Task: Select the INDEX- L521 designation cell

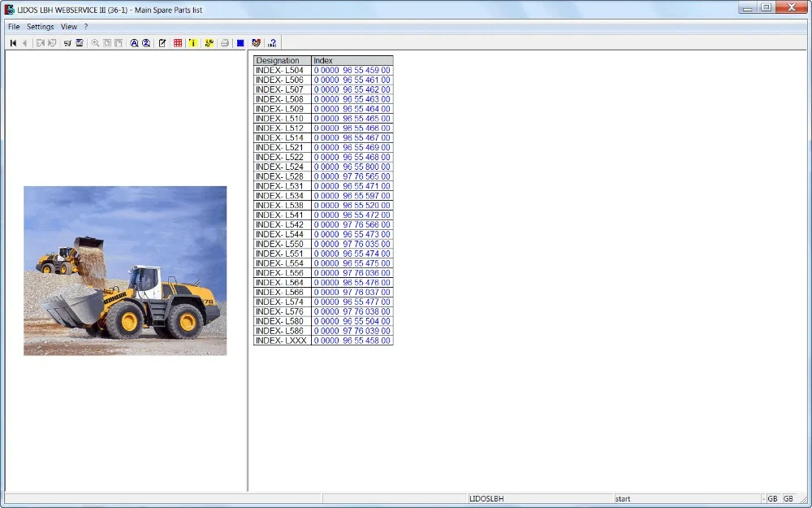Action: coord(283,147)
